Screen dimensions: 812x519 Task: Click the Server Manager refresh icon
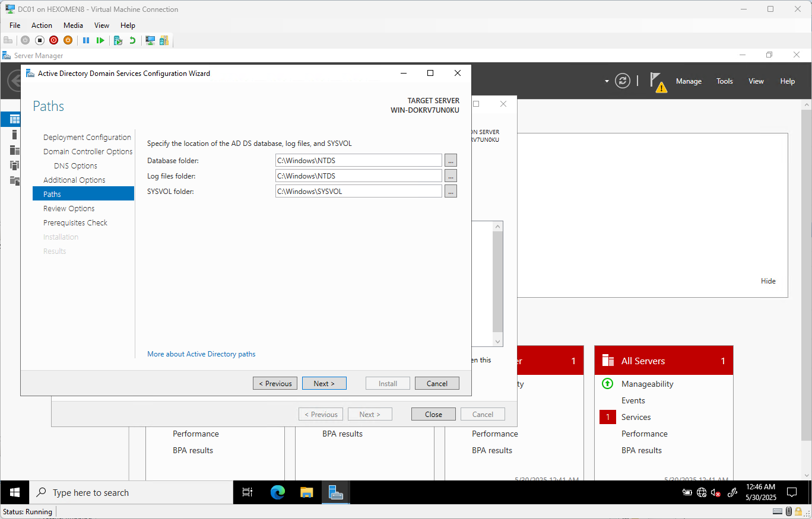(x=623, y=81)
